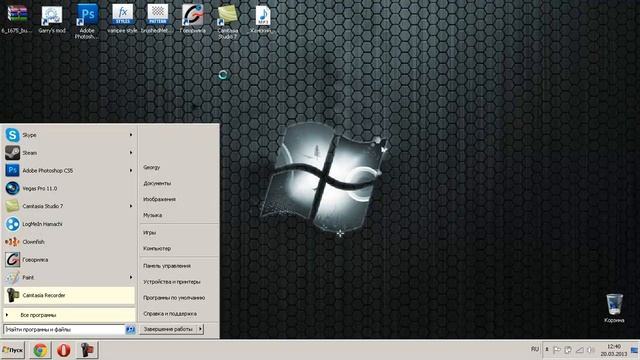The image size is (640, 360).
Task: Open Игры from Start menu
Action: (x=149, y=233)
